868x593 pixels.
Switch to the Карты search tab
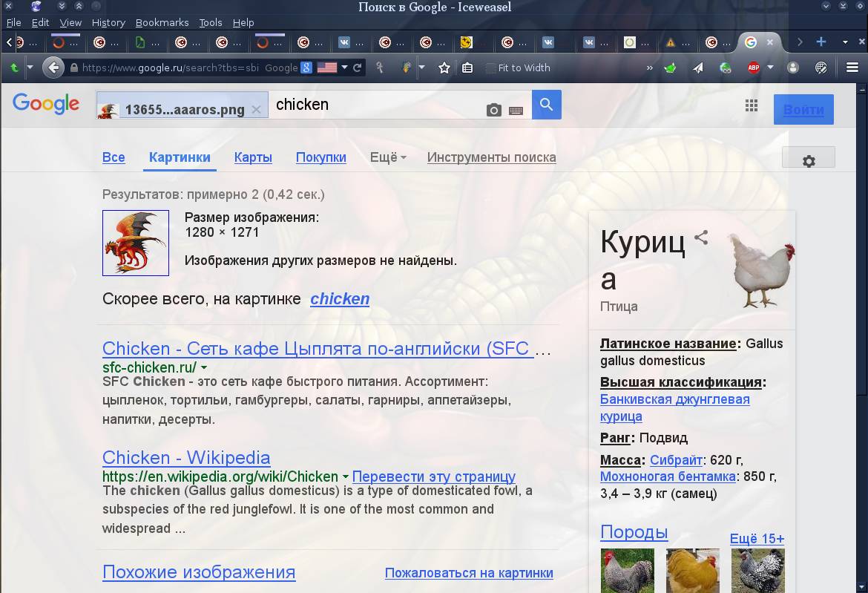click(253, 157)
